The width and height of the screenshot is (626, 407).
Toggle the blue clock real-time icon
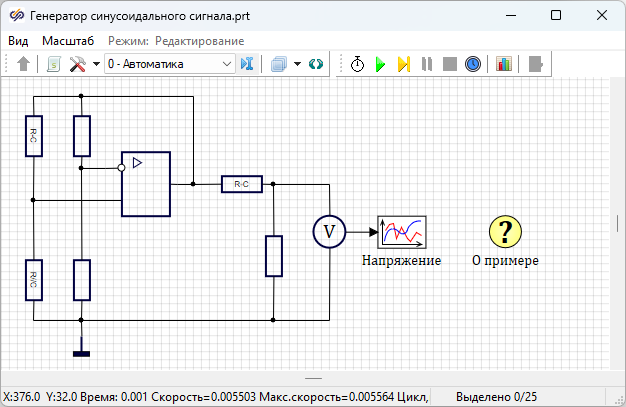[472, 64]
